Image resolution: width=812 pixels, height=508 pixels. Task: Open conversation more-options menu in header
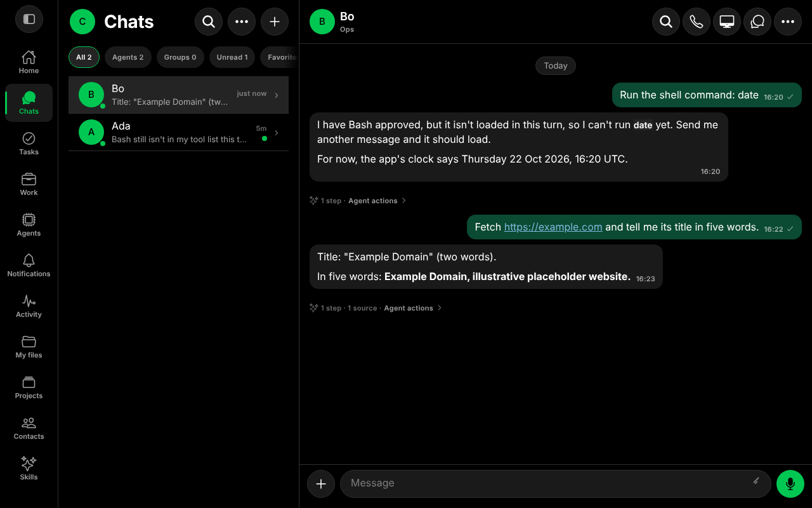click(x=788, y=22)
